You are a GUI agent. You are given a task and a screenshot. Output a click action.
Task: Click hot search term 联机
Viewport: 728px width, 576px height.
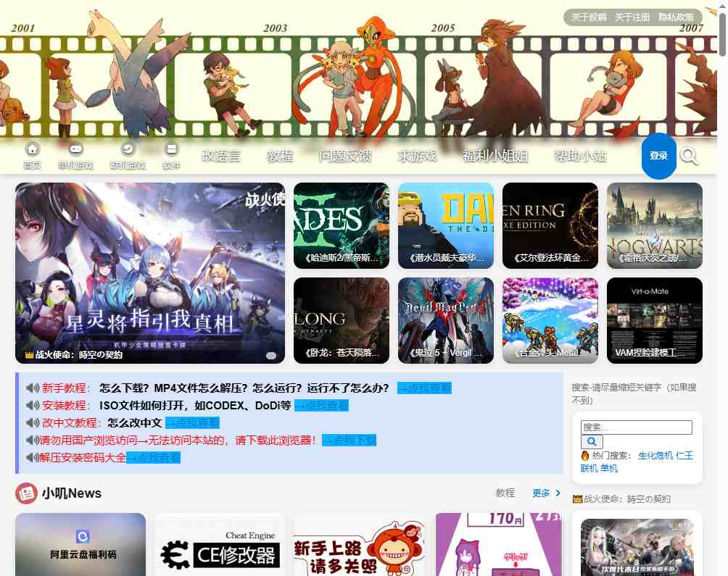(x=589, y=468)
